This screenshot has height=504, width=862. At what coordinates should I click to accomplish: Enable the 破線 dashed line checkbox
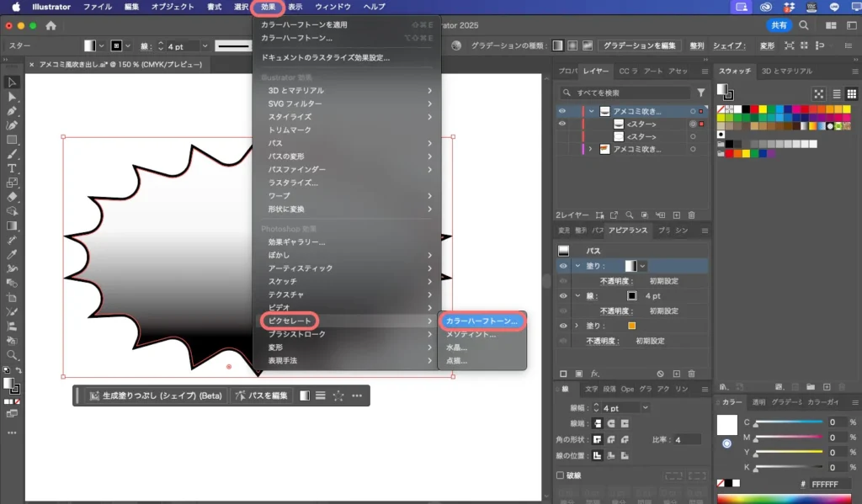pyautogui.click(x=561, y=475)
